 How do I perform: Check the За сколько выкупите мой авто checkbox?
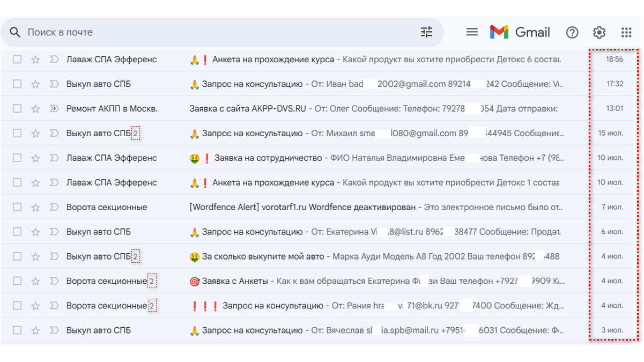(17, 257)
